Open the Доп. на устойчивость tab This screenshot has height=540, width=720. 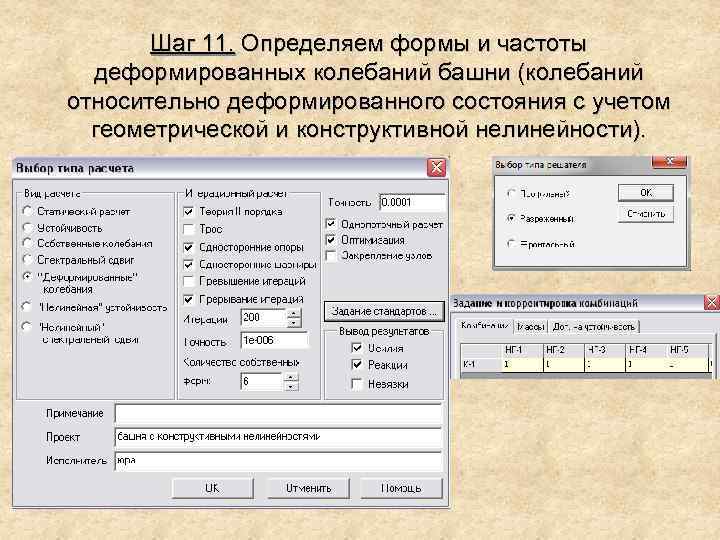click(594, 326)
